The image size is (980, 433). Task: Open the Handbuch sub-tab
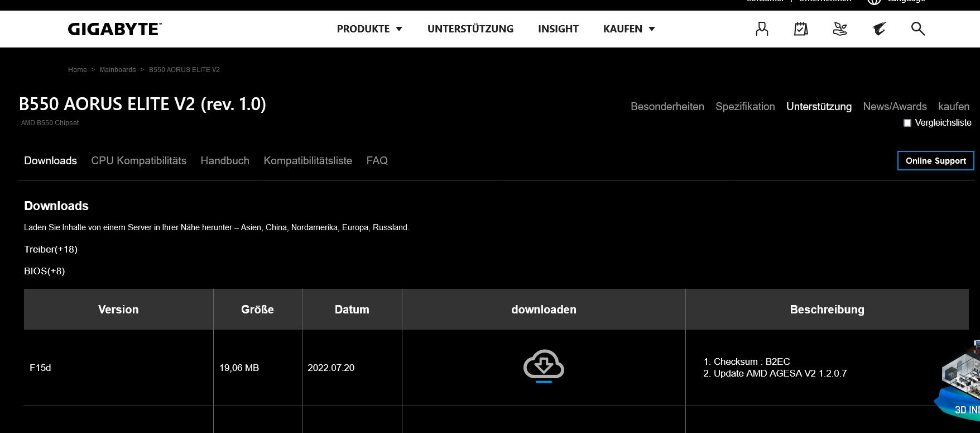(x=225, y=161)
